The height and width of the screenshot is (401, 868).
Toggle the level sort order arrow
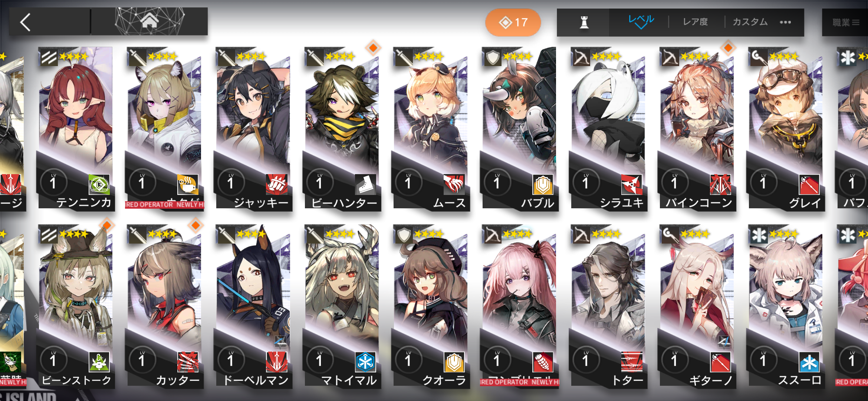(641, 22)
